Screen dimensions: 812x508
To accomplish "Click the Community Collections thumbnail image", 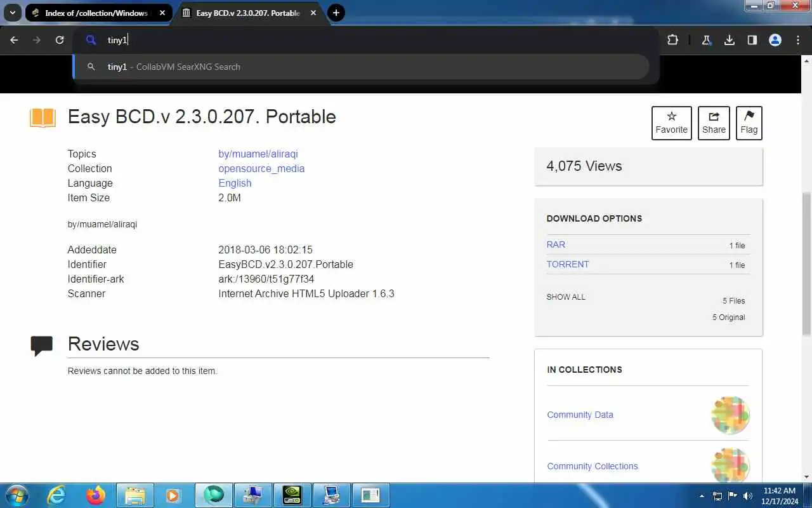I will (730, 466).
